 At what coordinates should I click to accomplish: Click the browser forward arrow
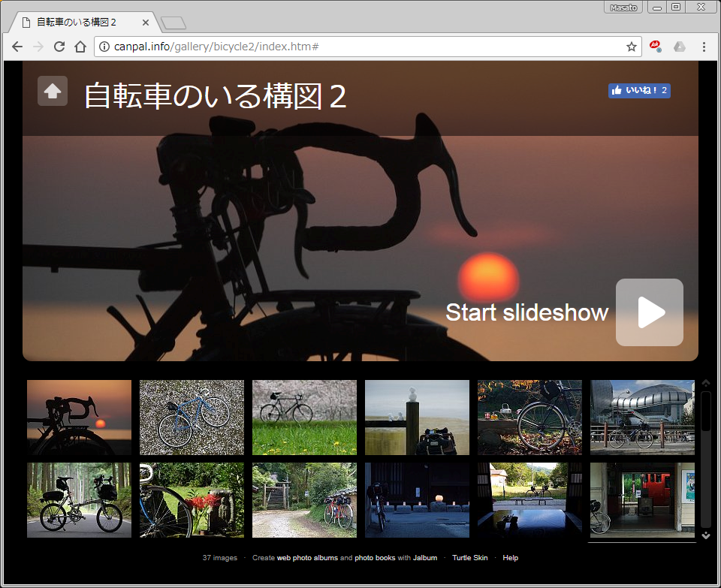click(38, 47)
